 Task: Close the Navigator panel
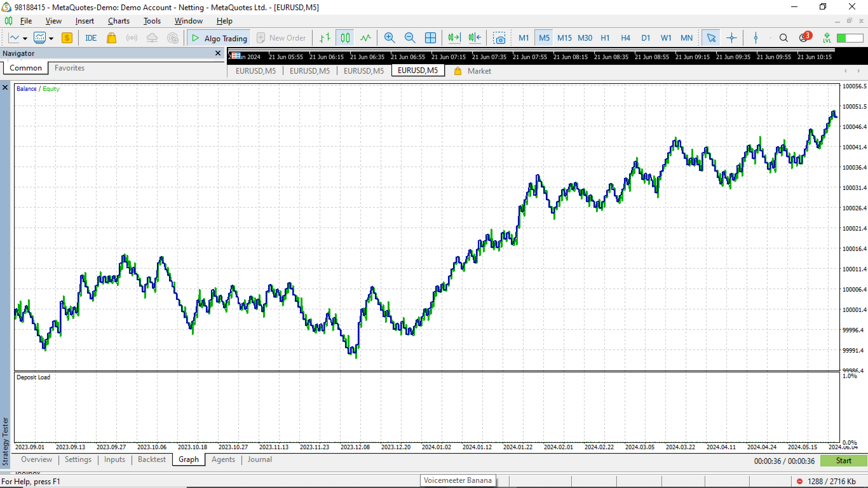[x=218, y=53]
